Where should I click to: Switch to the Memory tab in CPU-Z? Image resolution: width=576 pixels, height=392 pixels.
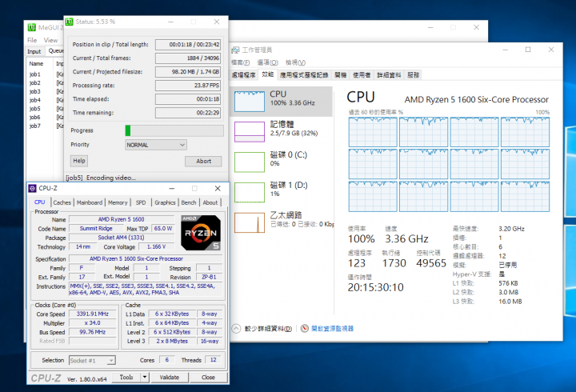[118, 202]
